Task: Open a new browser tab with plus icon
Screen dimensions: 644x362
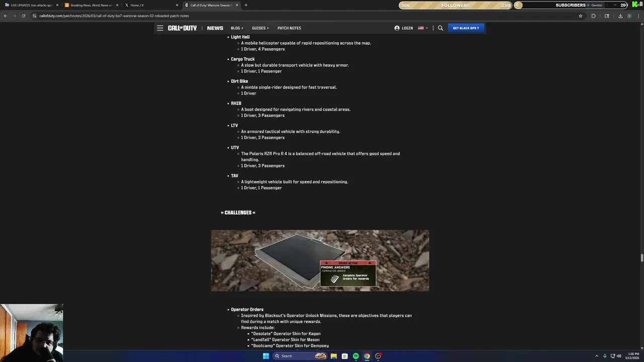Action: [246, 5]
